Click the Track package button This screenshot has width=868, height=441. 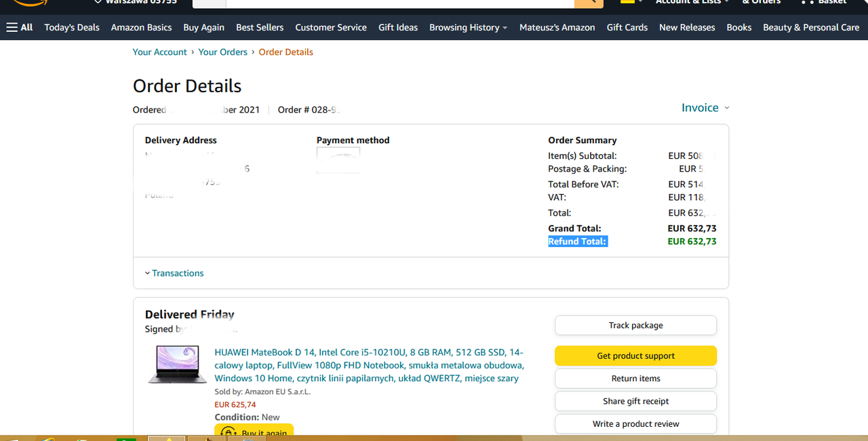pyautogui.click(x=635, y=325)
